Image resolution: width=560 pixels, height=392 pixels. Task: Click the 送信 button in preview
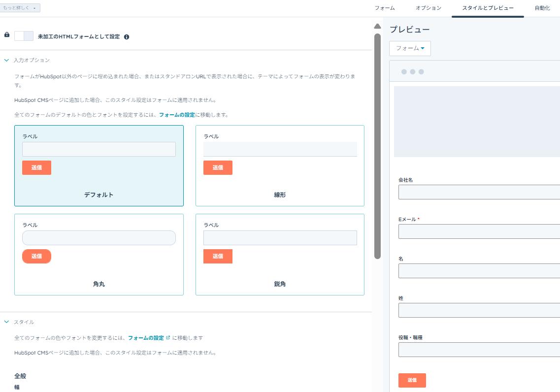pos(412,380)
